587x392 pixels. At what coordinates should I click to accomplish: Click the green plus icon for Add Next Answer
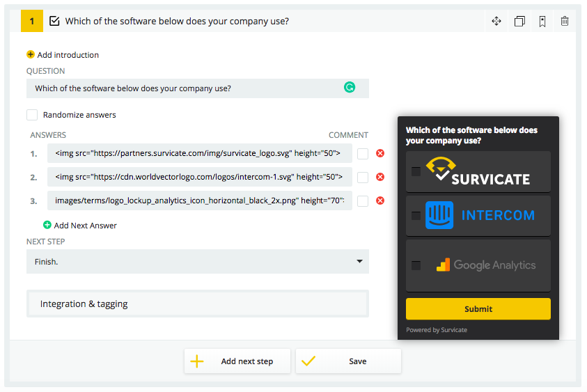pos(47,225)
